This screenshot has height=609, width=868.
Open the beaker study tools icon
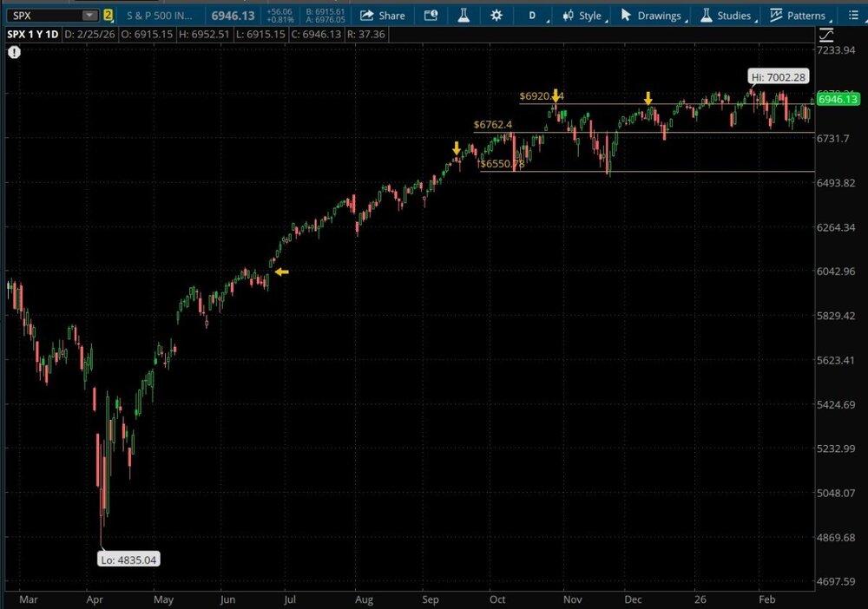click(x=464, y=15)
